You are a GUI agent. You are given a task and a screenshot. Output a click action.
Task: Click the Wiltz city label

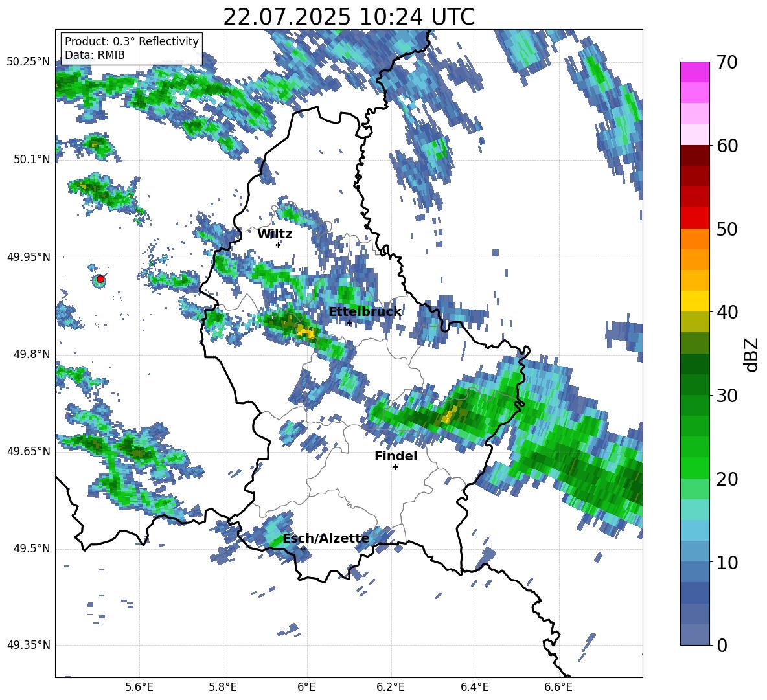pos(275,234)
